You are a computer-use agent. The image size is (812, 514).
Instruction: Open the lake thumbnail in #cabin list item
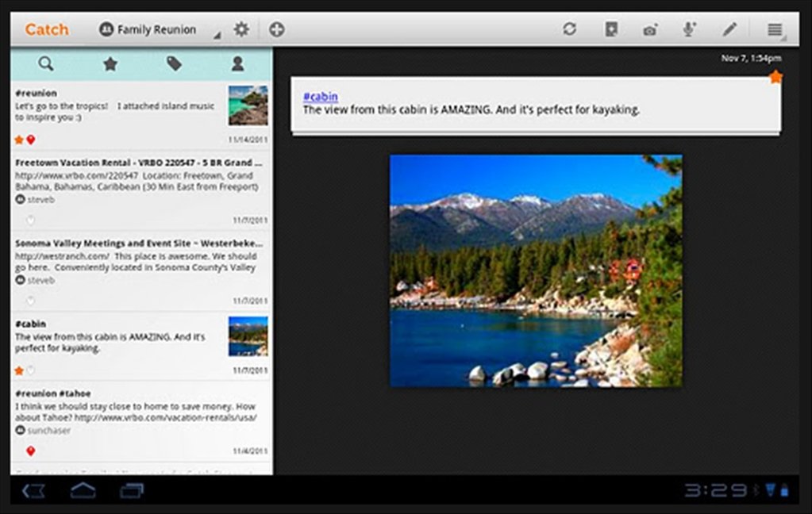248,336
